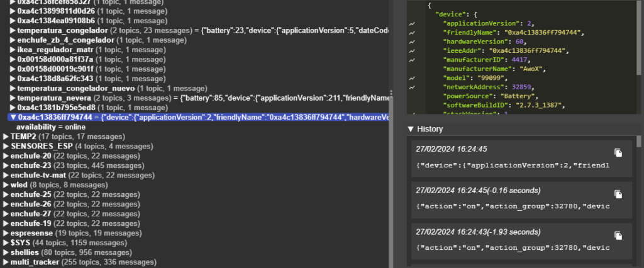Copy the -0.16 seconds history message
This screenshot has width=644, height=268.
618,194
